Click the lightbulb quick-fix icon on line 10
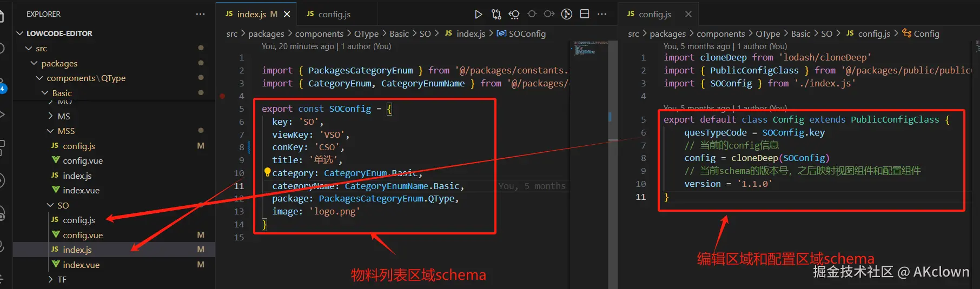Image resolution: width=980 pixels, height=289 pixels. [x=267, y=172]
